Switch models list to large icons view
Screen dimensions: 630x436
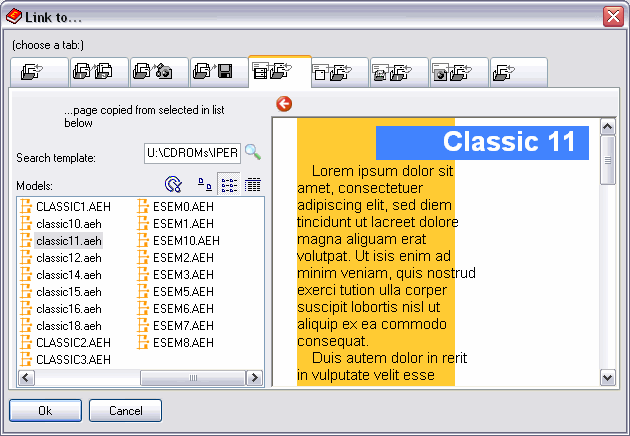tap(204, 184)
